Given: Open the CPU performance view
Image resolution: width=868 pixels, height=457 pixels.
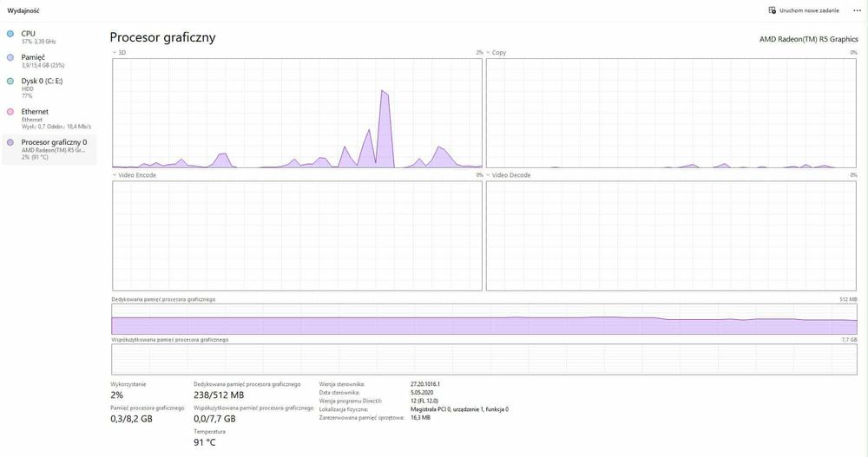Looking at the screenshot, I should pos(49,37).
